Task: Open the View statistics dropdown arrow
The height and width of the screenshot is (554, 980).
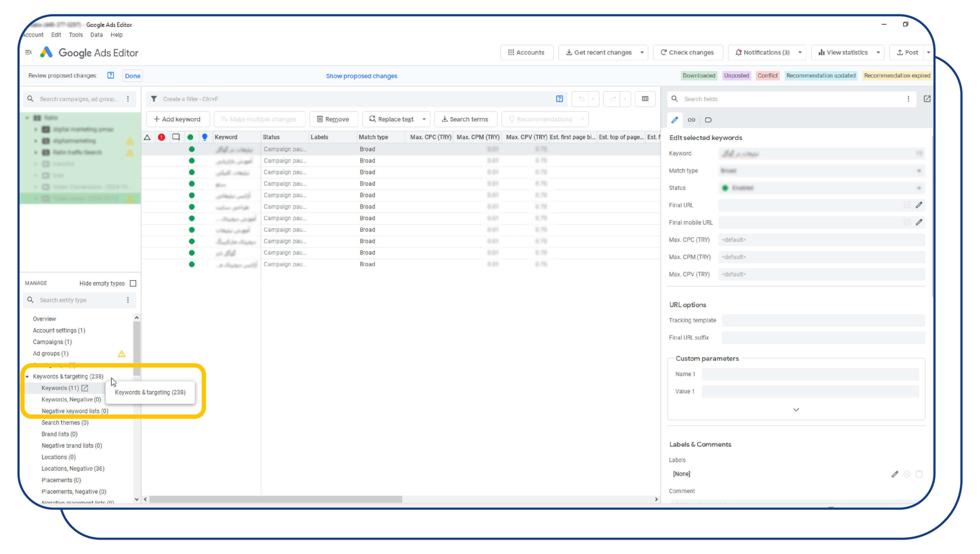Action: [x=878, y=52]
